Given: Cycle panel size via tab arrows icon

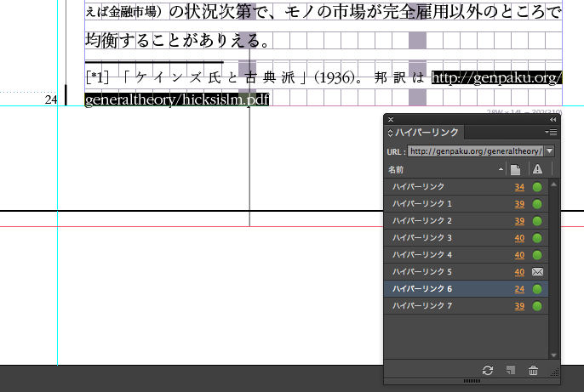Looking at the screenshot, I should (390, 133).
